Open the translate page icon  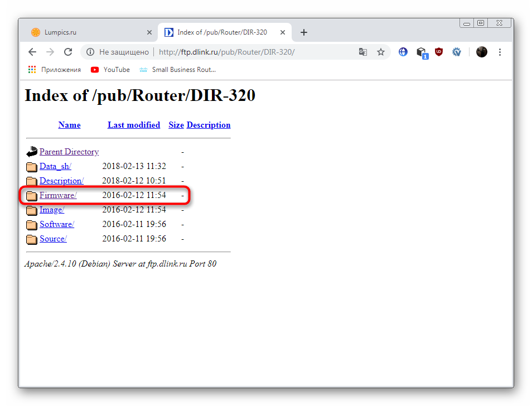[x=363, y=52]
